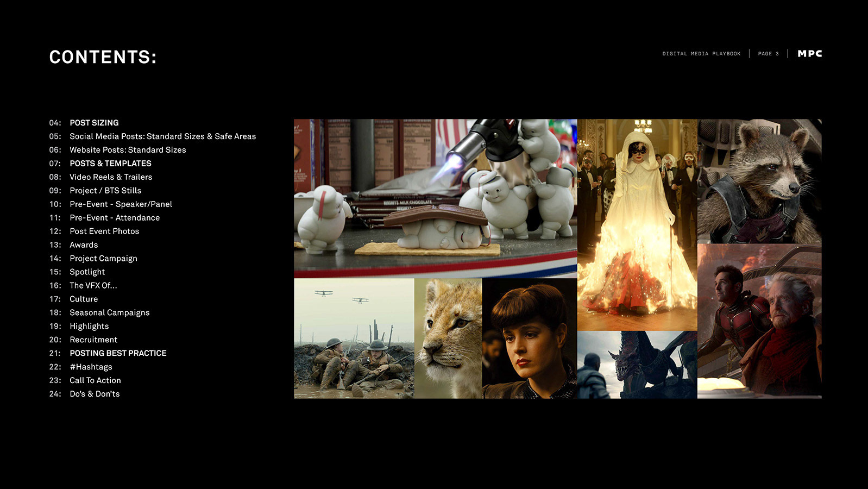
Task: Click page number '21:' in contents
Action: pos(55,353)
